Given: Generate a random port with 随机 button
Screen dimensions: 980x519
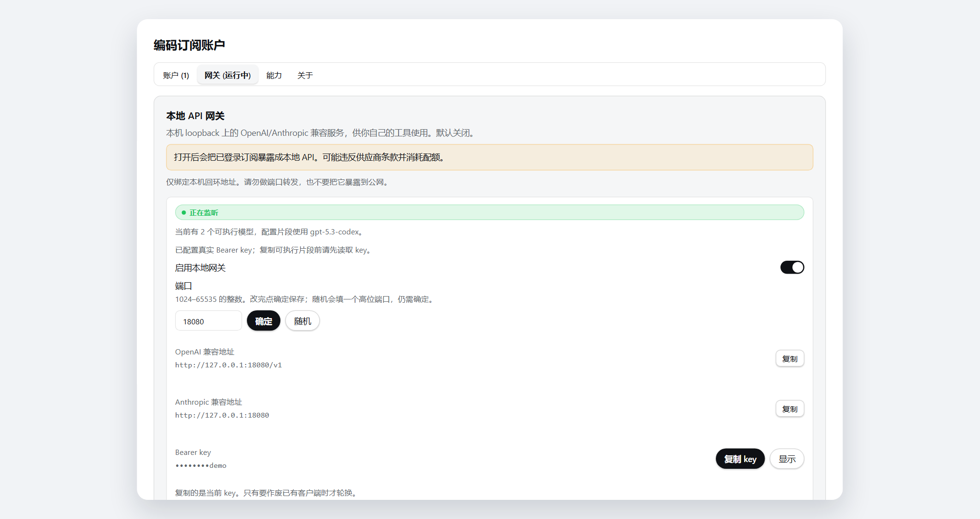Looking at the screenshot, I should 302,321.
